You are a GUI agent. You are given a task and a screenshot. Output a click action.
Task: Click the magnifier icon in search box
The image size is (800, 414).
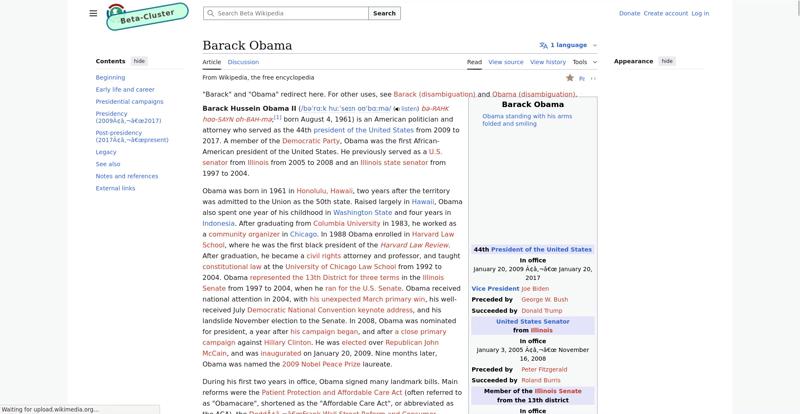210,14
